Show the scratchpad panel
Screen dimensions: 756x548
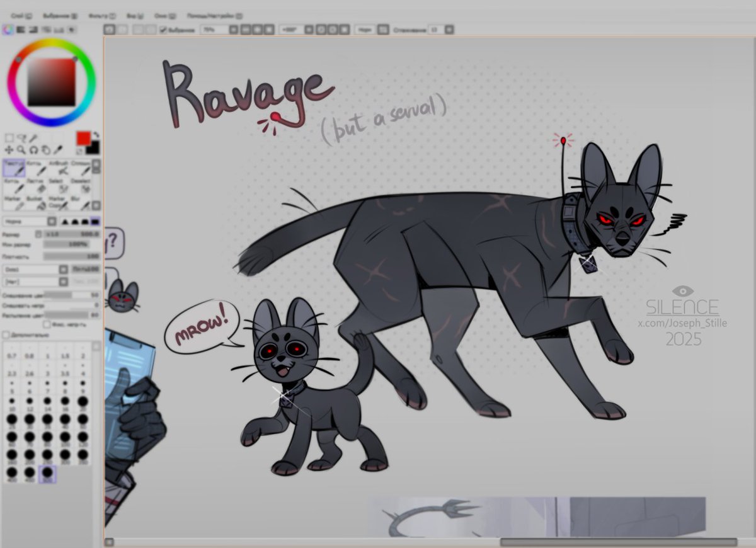coord(71,29)
